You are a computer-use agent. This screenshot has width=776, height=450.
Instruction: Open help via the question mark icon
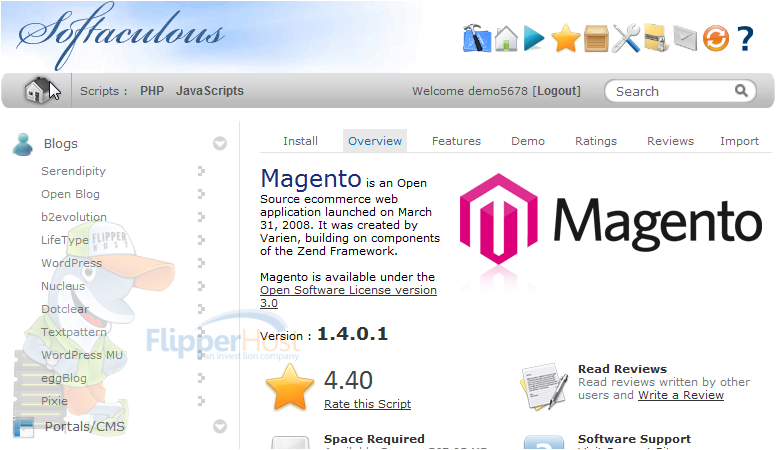[x=745, y=39]
